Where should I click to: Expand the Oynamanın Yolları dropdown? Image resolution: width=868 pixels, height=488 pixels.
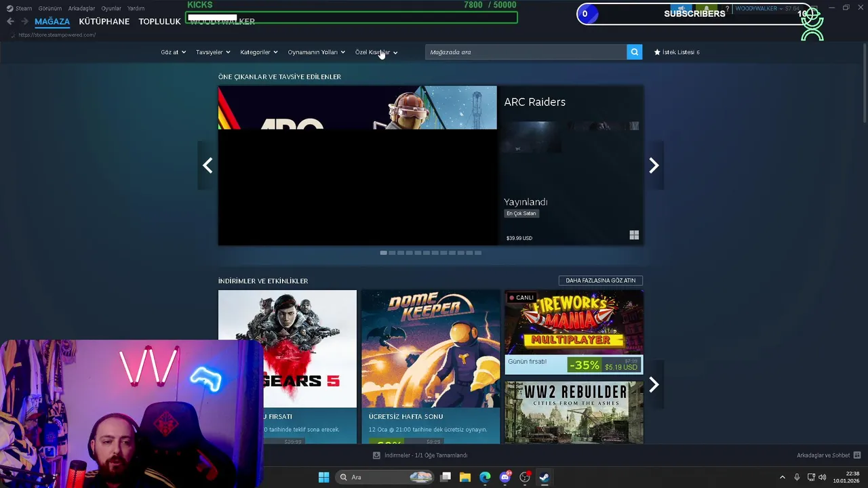(x=317, y=52)
